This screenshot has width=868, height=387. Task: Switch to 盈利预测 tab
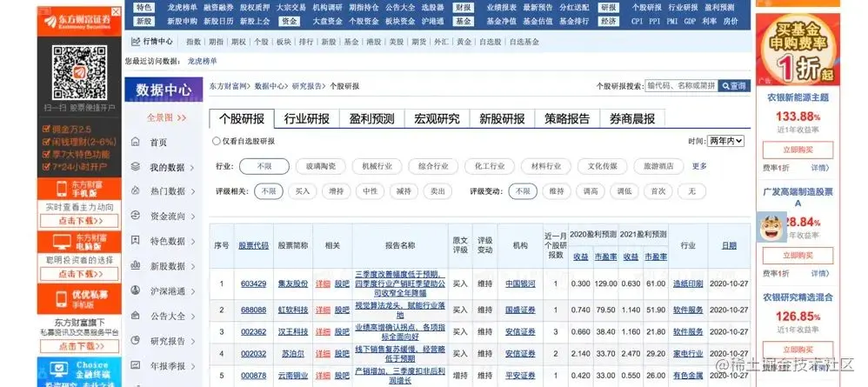coord(372,118)
